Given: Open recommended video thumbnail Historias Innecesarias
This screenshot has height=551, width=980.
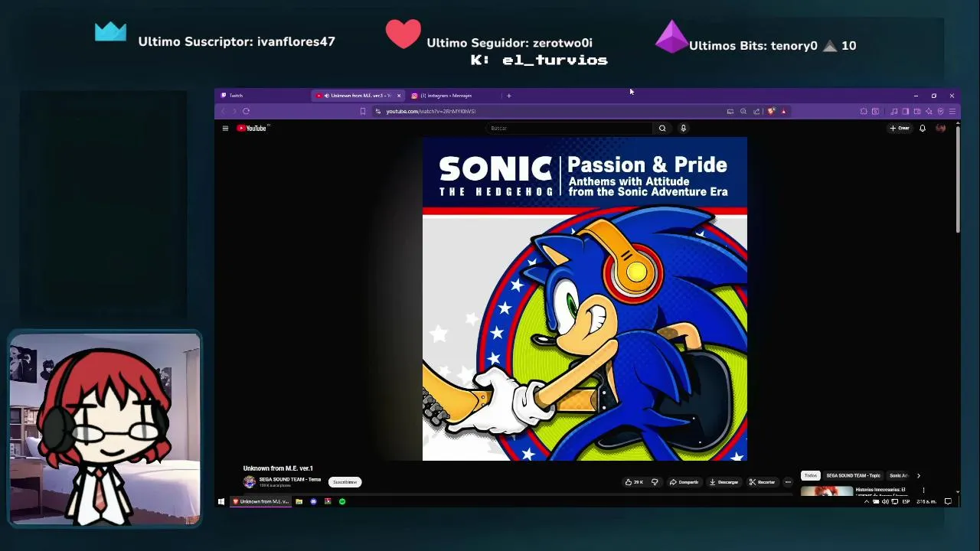Looking at the screenshot, I should click(x=828, y=491).
